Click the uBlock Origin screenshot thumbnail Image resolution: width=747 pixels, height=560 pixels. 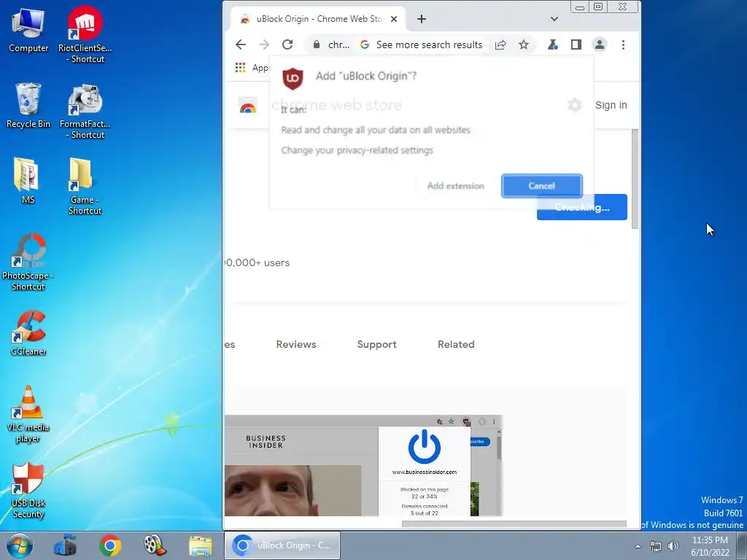pos(363,466)
